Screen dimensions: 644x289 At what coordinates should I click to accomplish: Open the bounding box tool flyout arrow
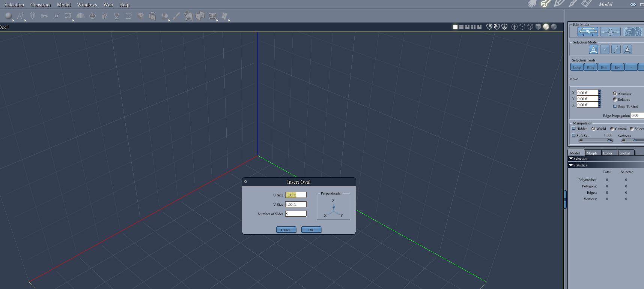(73, 20)
